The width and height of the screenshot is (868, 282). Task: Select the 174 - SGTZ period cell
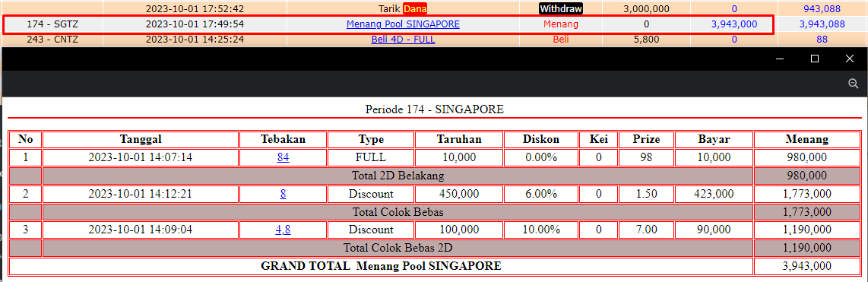[x=52, y=24]
